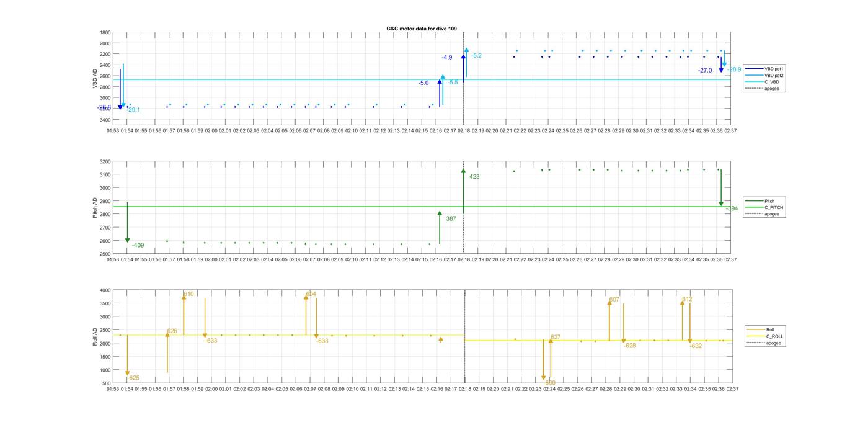Click the downward roll arrow labeled -625
Screen dimensions: 868x430
(x=127, y=356)
